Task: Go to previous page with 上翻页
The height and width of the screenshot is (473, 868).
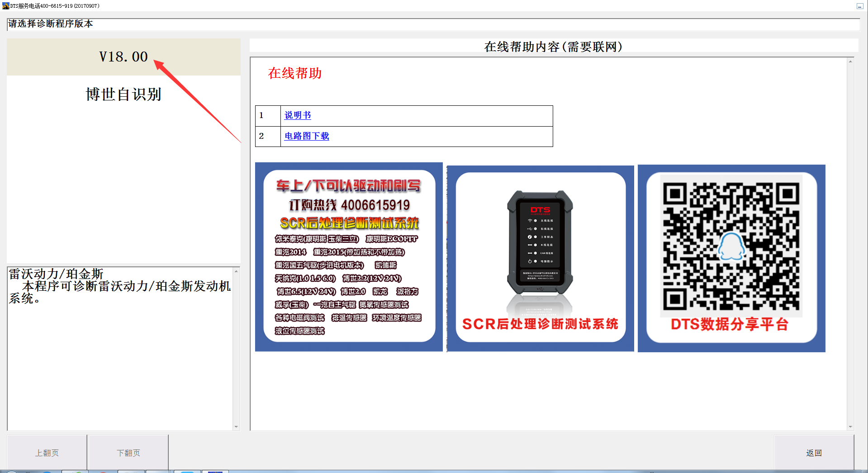Action: [x=47, y=453]
